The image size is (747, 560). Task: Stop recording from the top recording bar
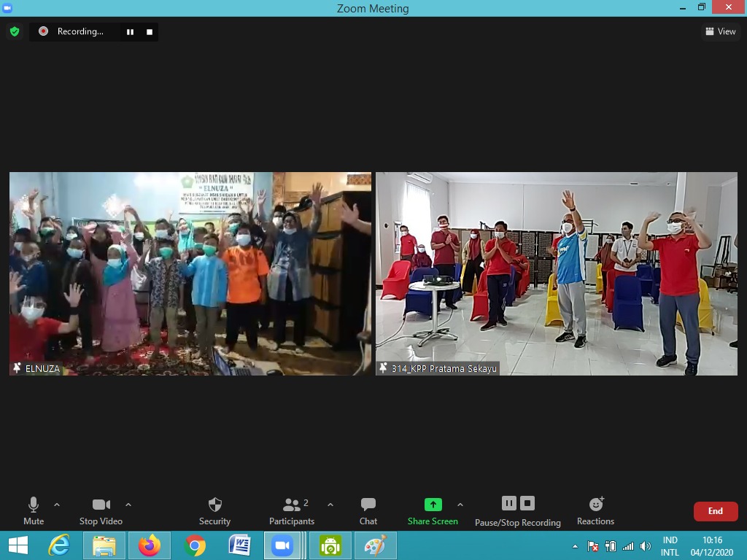150,31
